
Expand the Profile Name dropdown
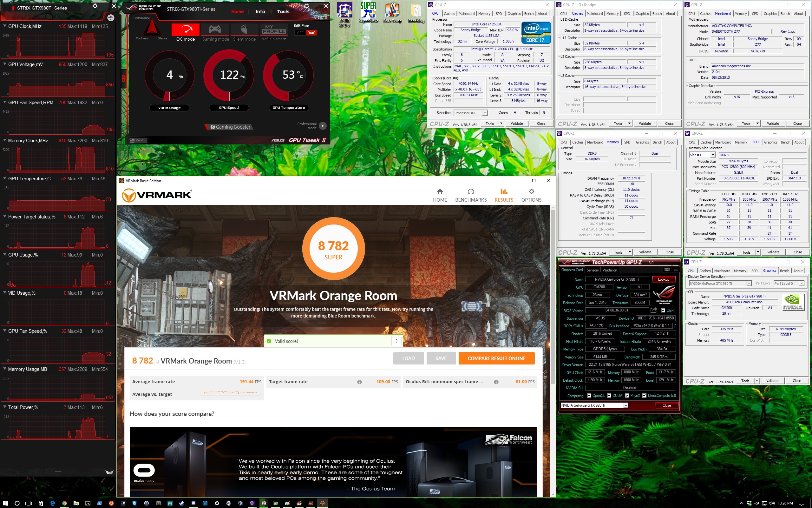click(x=273, y=39)
